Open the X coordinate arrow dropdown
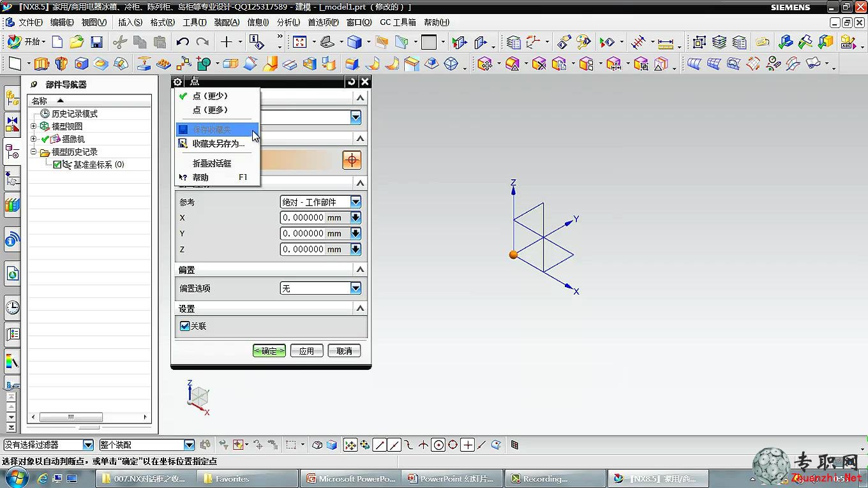Screen dimensions: 868x488 (356, 218)
